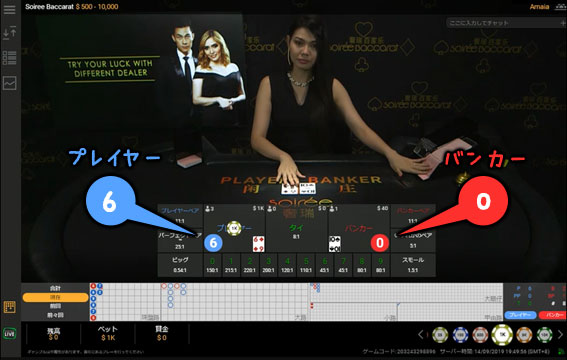Select the large white 1K chip

502,335
